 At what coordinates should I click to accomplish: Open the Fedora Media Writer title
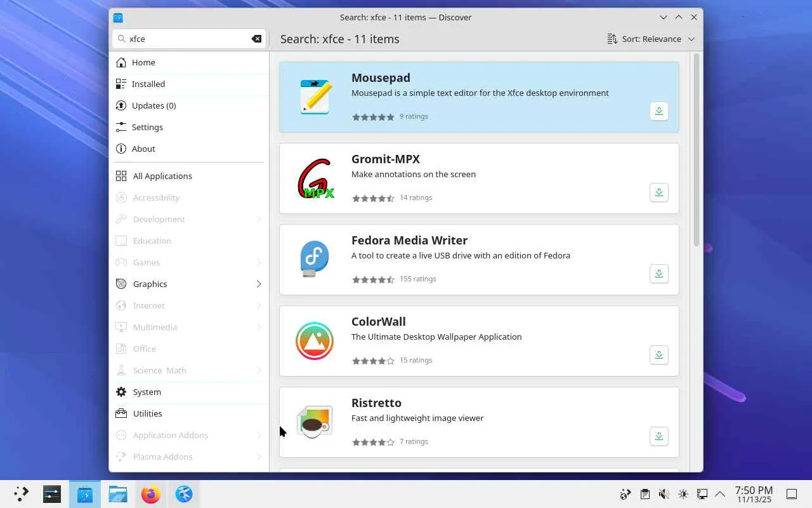click(409, 240)
